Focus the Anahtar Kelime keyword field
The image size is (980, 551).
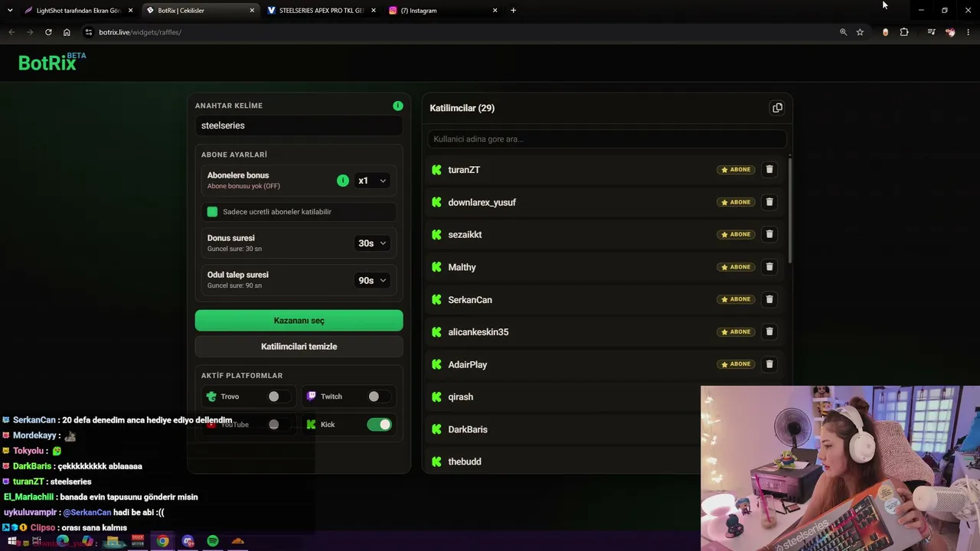[299, 126]
